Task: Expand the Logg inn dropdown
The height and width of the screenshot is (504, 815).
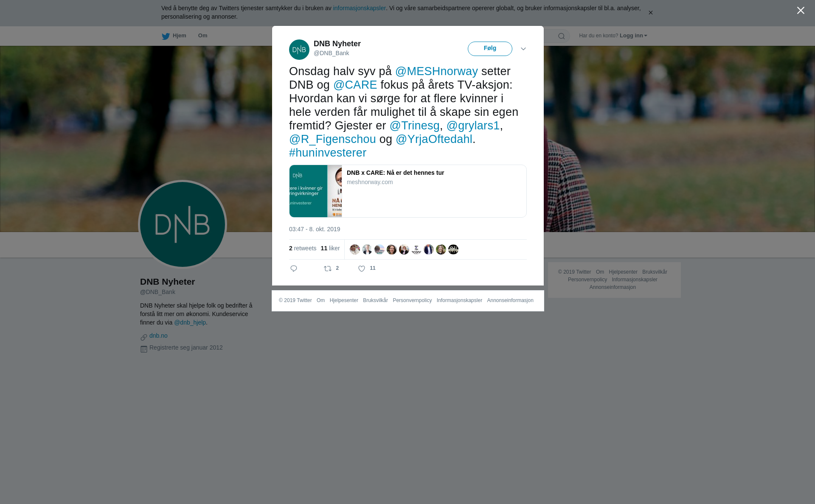Action: (633, 36)
